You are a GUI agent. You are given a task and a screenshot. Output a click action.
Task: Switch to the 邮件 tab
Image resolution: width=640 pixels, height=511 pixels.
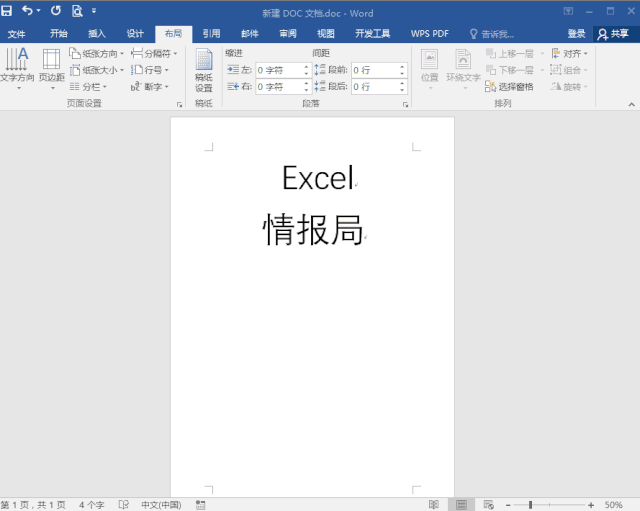pos(250,33)
